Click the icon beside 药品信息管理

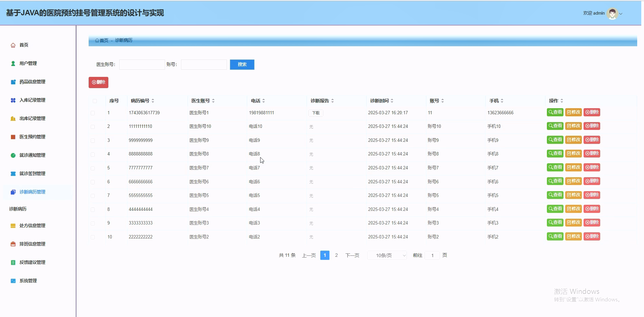coord(13,82)
